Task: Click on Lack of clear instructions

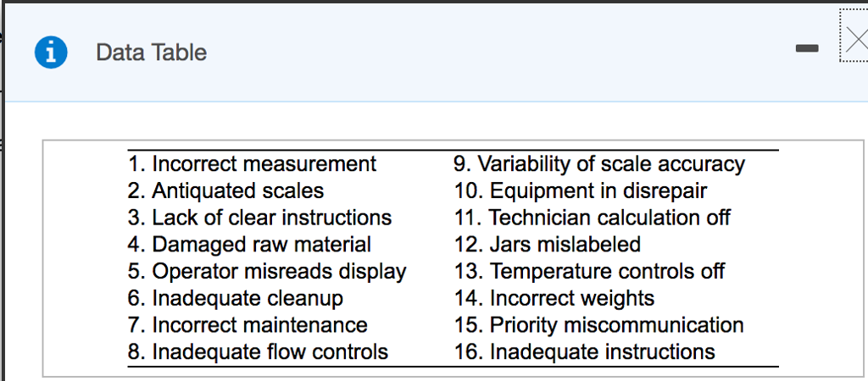Action: [x=259, y=218]
